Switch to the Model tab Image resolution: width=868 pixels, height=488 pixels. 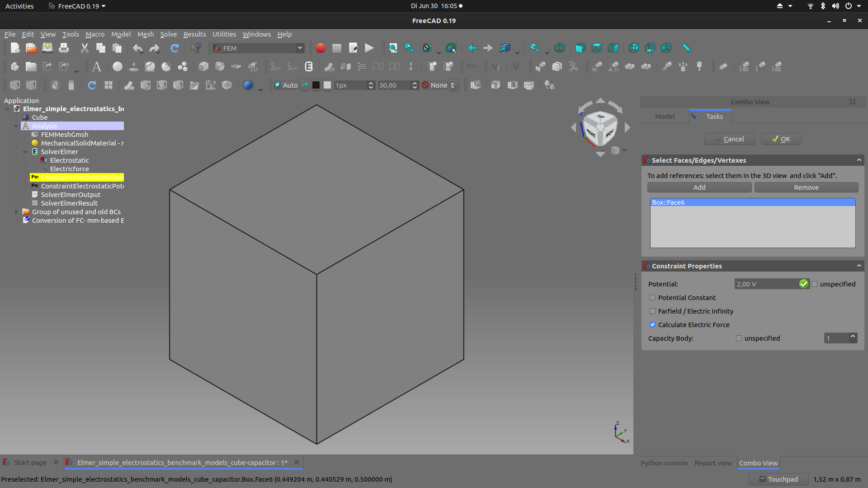tap(664, 117)
